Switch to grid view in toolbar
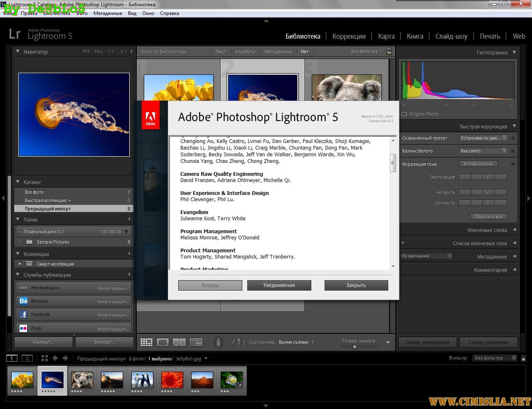Image resolution: width=532 pixels, height=409 pixels. click(x=146, y=342)
